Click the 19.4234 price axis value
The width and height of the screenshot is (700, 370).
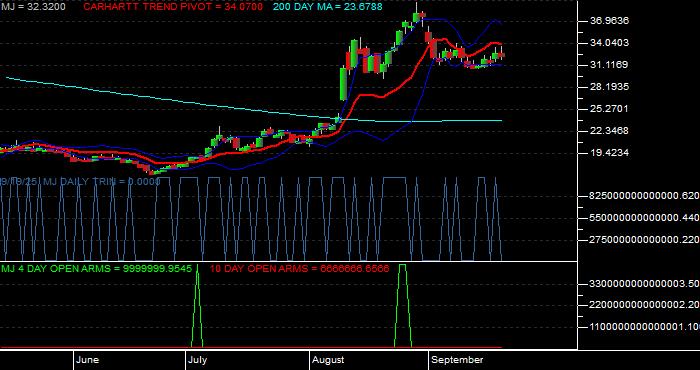click(608, 153)
